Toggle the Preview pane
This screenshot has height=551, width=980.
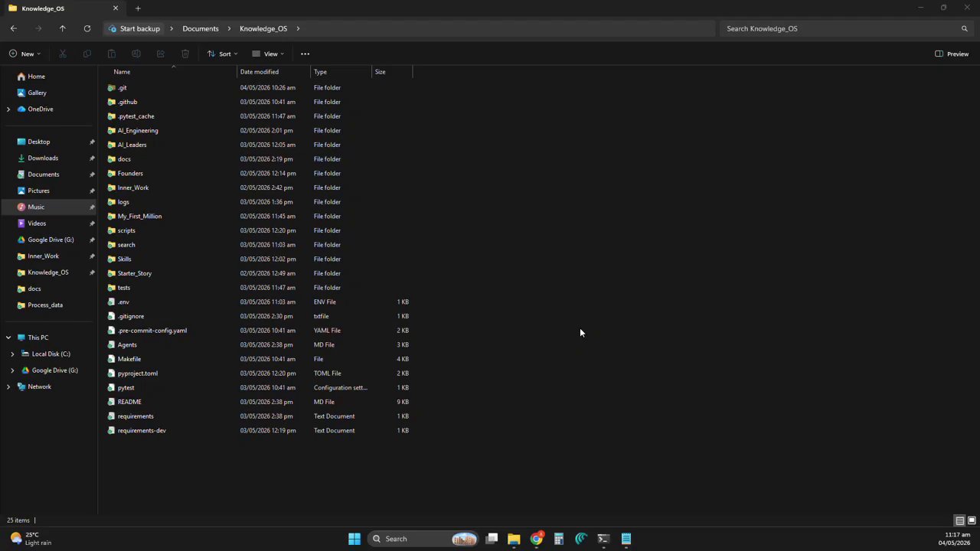(952, 54)
